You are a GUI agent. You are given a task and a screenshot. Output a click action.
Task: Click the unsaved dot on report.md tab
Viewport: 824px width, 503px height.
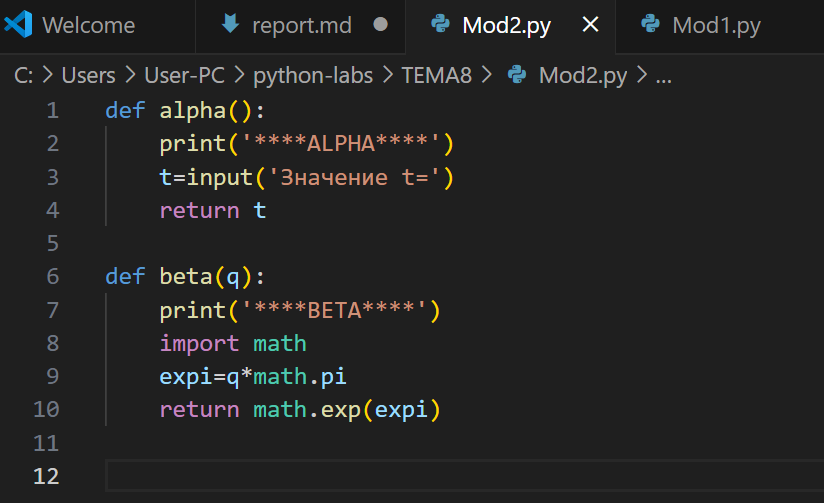pyautogui.click(x=380, y=25)
